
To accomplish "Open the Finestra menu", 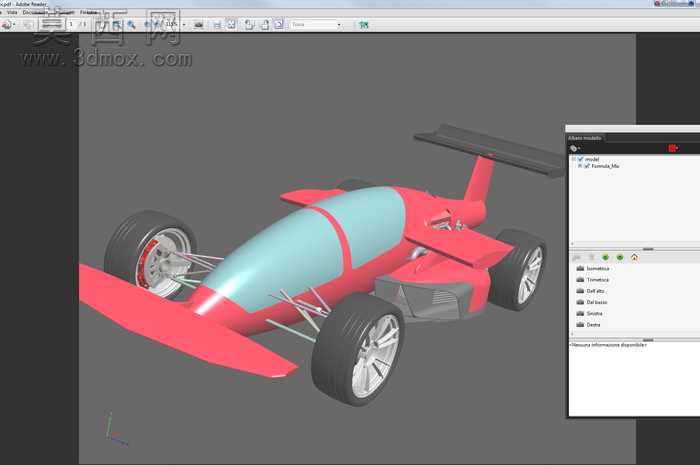I will click(89, 12).
